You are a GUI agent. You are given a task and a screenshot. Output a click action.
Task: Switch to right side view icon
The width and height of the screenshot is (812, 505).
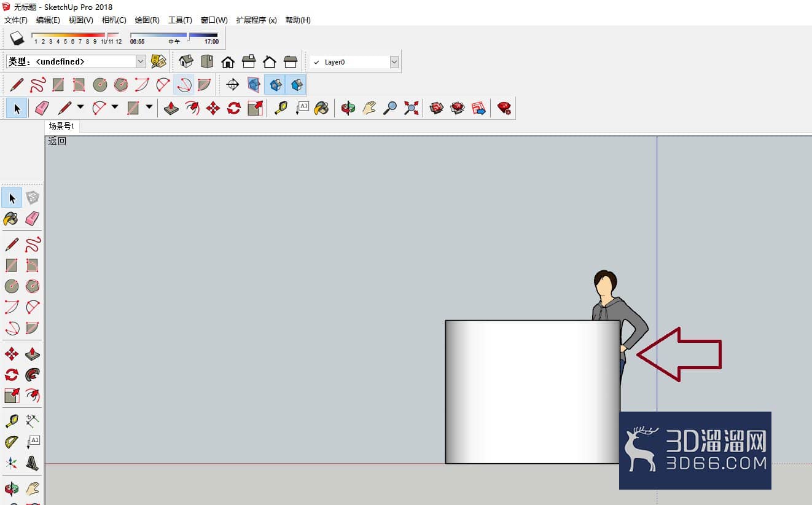tap(249, 61)
